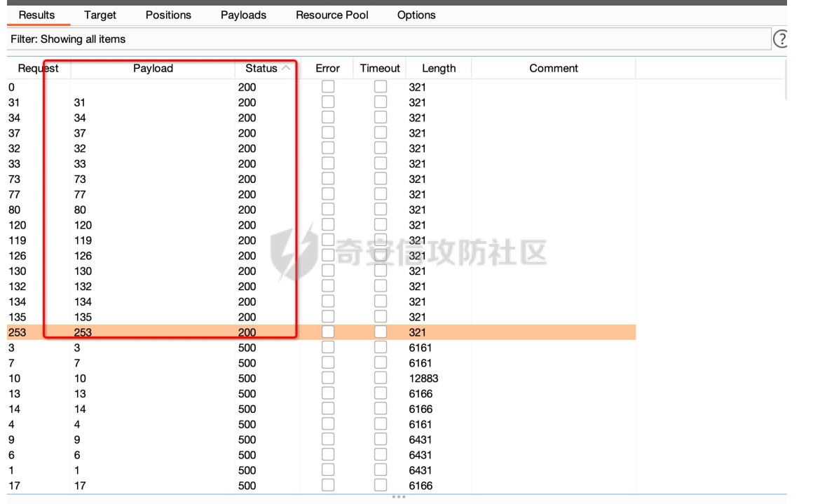820x504 pixels.
Task: Click the Comment column header
Action: (x=553, y=68)
